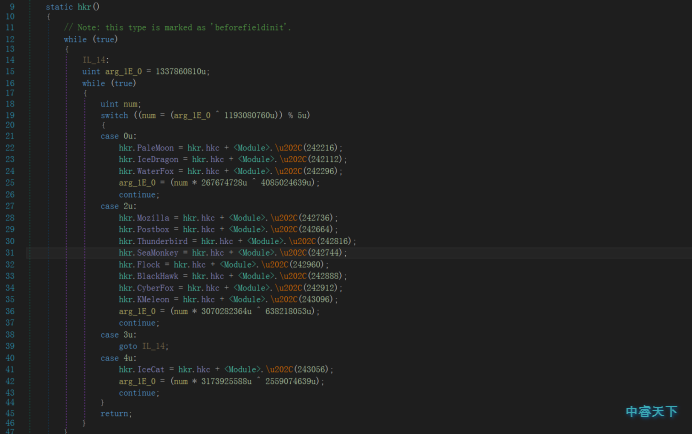Image resolution: width=692 pixels, height=434 pixels.
Task: Click the 'goto IL_14;' statement
Action: (143, 346)
